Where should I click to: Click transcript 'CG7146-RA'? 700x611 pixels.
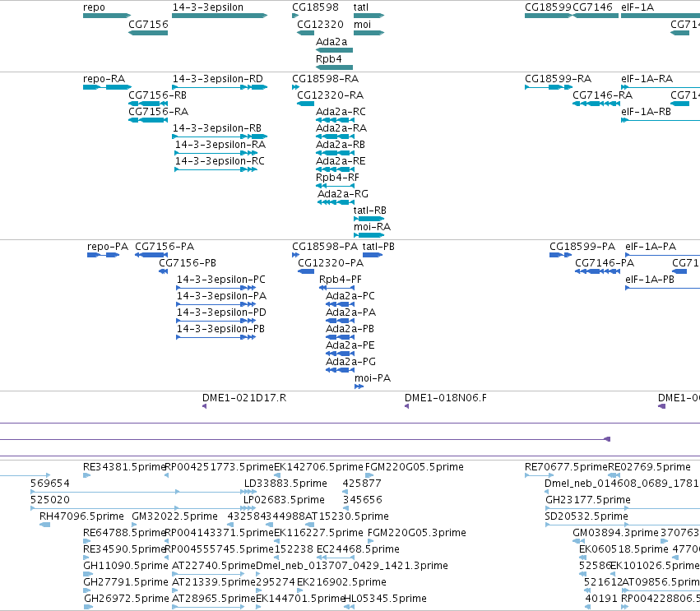click(603, 95)
